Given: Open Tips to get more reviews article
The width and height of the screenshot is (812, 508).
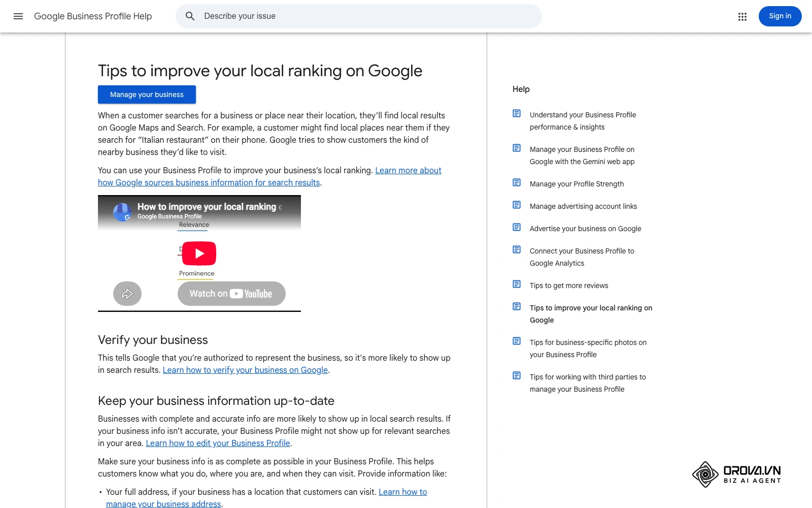Looking at the screenshot, I should tap(569, 285).
